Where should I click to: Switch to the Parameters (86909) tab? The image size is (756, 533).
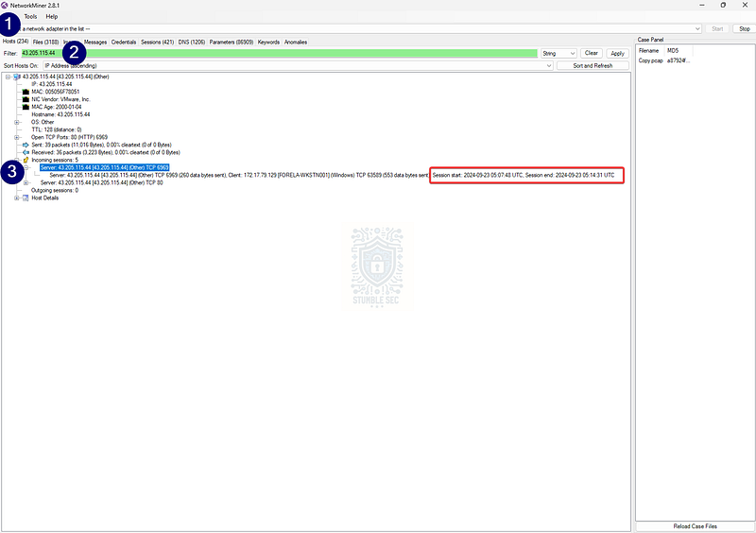click(232, 42)
